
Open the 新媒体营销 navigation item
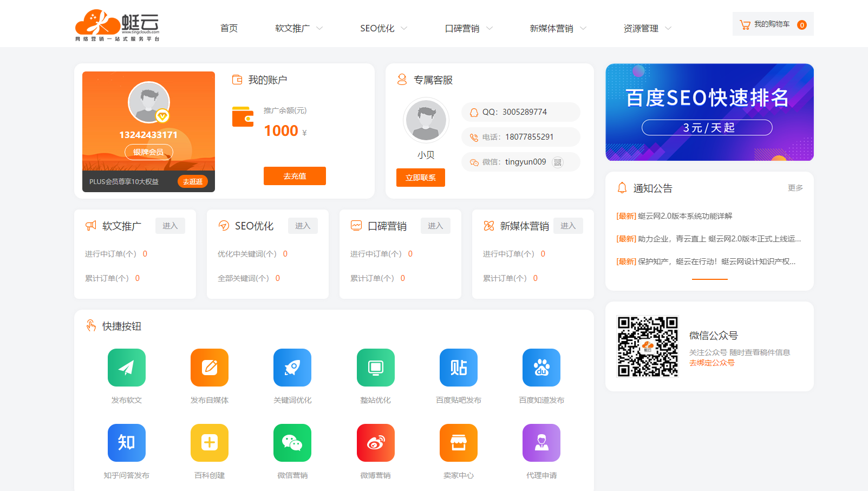pyautogui.click(x=552, y=28)
